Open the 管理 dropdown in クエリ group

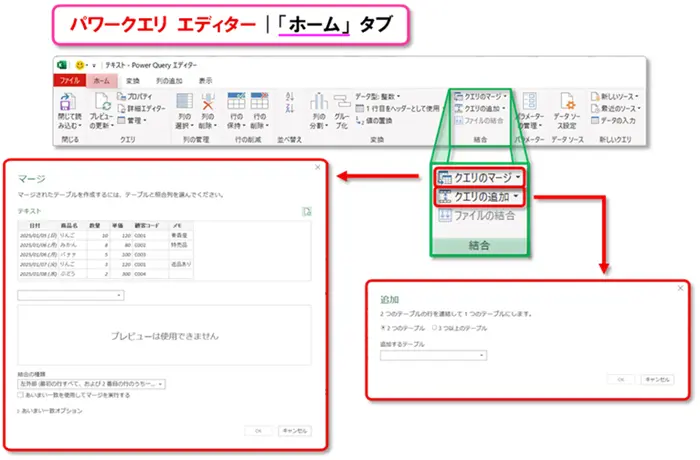132,120
